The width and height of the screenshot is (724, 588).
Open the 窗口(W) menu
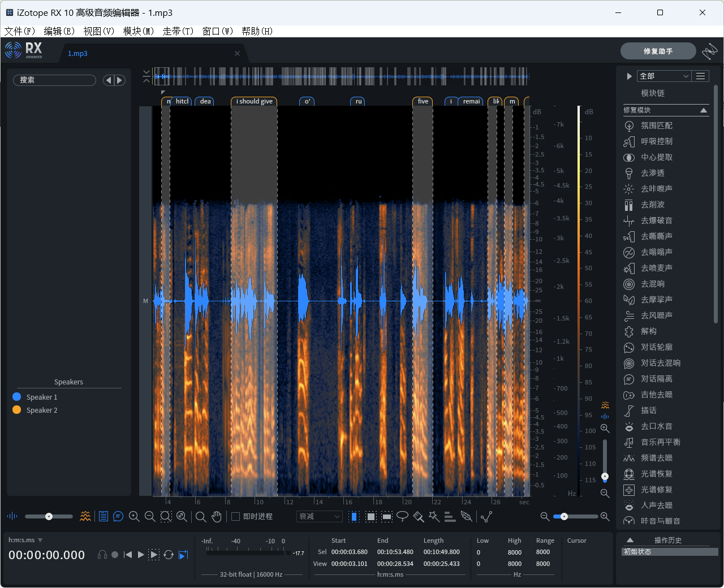pos(218,31)
